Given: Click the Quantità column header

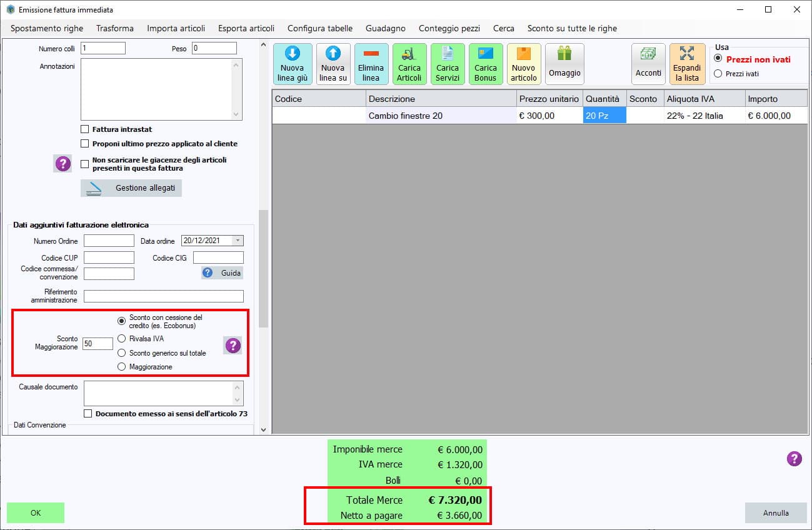Looking at the screenshot, I should (604, 99).
